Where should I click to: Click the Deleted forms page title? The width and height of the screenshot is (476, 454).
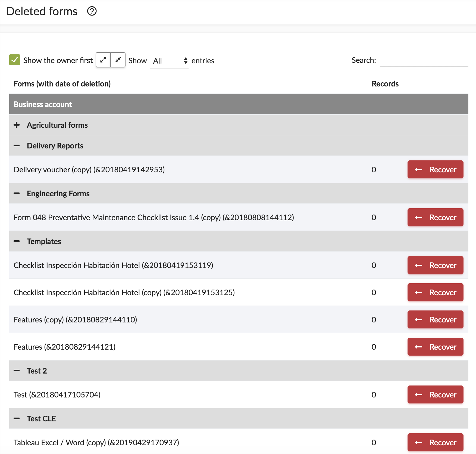click(x=42, y=11)
